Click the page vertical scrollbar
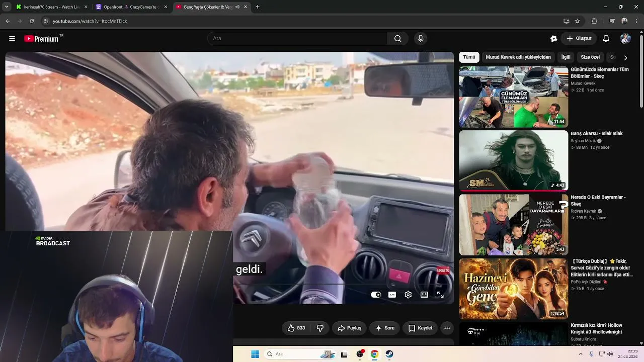 pos(641,70)
